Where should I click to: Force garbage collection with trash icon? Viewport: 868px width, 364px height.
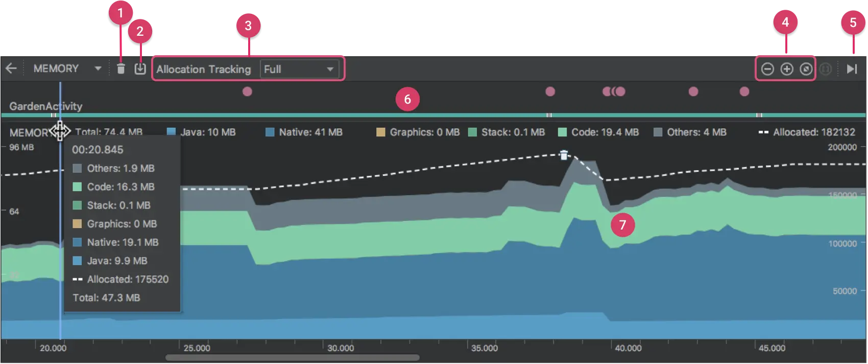(121, 69)
